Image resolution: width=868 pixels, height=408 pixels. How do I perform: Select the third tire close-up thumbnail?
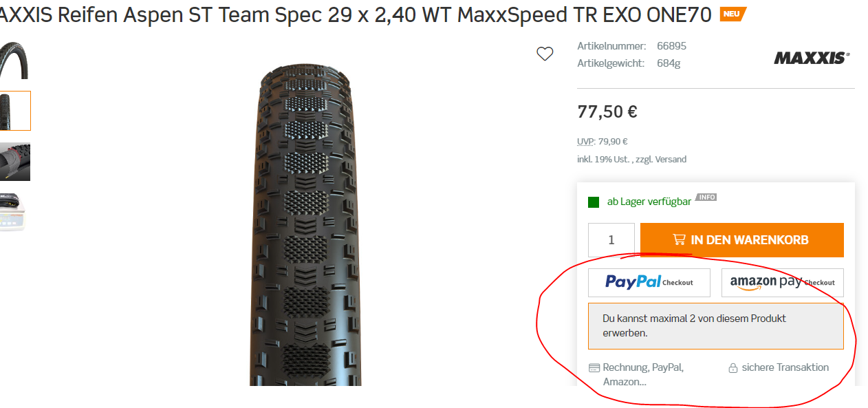(x=14, y=162)
